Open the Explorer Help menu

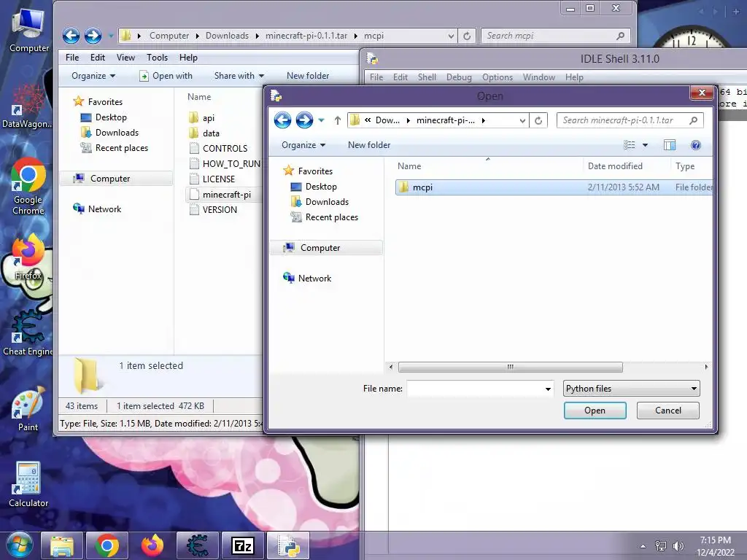(x=188, y=58)
